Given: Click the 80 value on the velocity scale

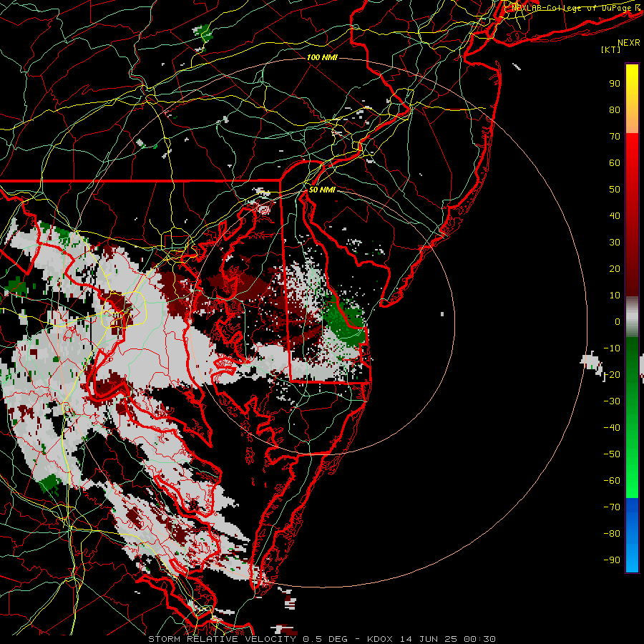Looking at the screenshot, I should [x=615, y=110].
